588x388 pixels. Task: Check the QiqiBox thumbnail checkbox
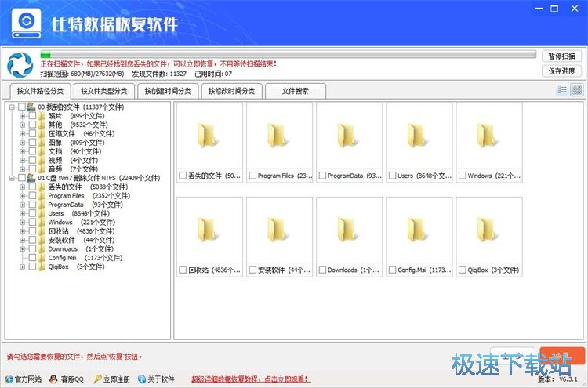pos(463,270)
